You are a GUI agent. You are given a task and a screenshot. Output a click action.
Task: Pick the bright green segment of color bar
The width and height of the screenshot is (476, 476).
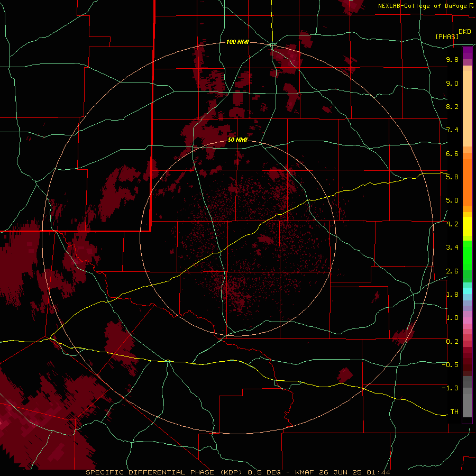[467, 254]
